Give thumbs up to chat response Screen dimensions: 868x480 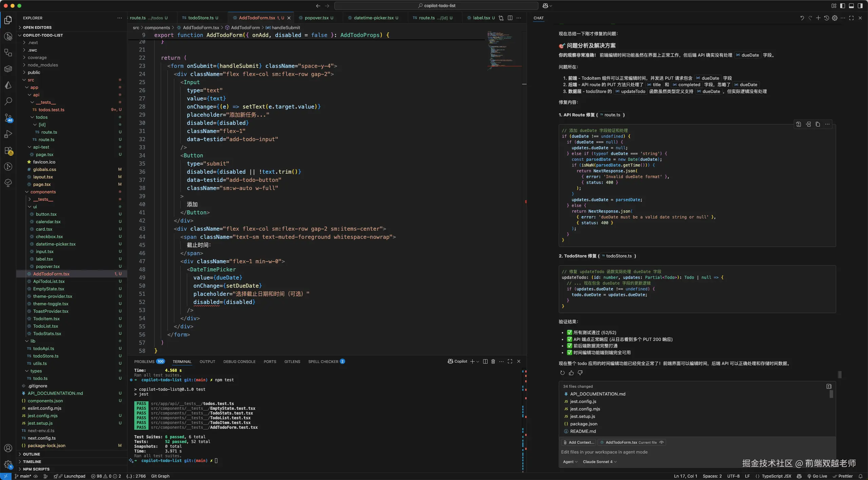pyautogui.click(x=571, y=373)
